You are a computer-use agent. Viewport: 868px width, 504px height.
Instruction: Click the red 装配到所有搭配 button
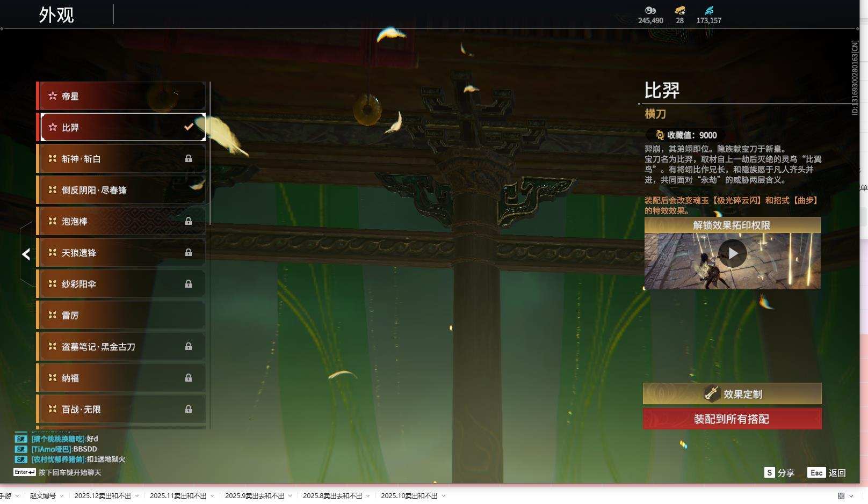pos(732,419)
